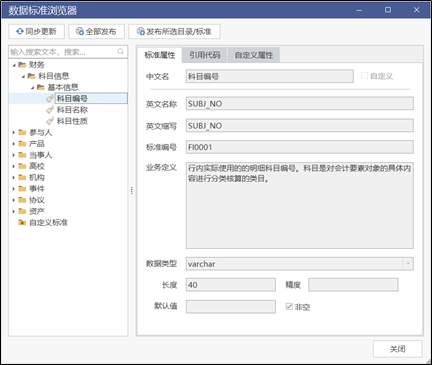
Task: Click the tag icon beside 科目性质
Action: point(50,121)
